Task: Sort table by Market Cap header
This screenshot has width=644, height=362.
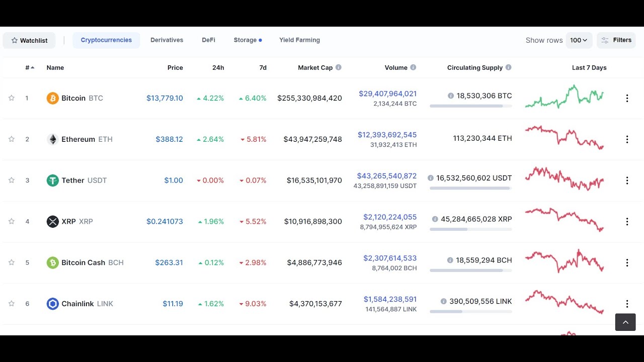Action: tap(315, 67)
